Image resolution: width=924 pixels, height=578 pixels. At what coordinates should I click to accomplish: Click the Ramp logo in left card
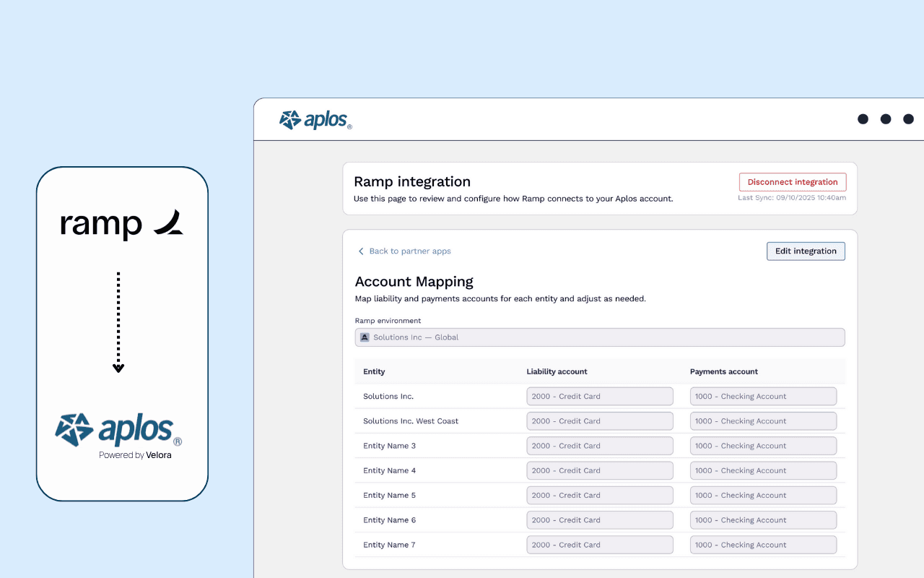(121, 224)
